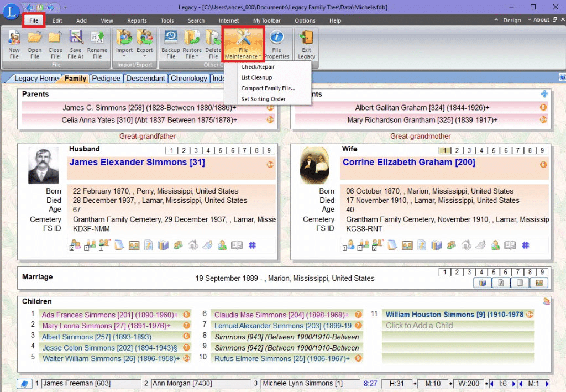This screenshot has width=566, height=392.
Task: Toggle marriage tag box 6
Action: tap(505, 272)
